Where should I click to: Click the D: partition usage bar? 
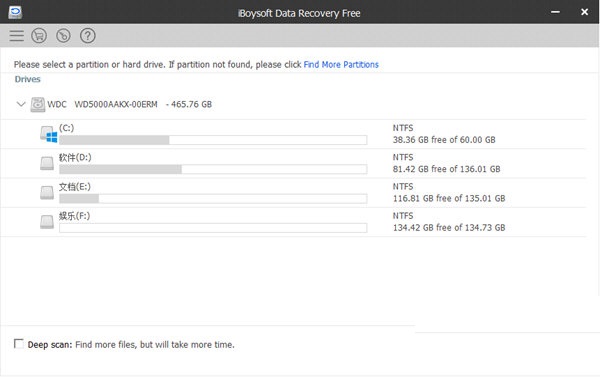(x=213, y=169)
